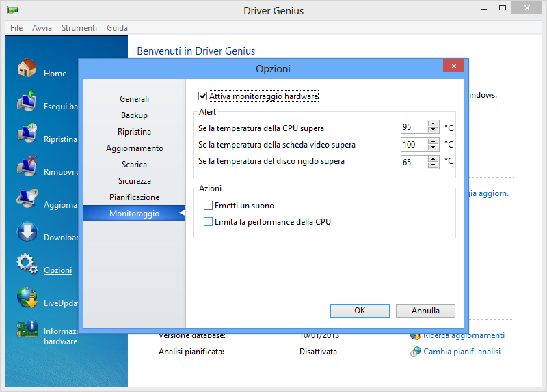This screenshot has width=547, height=392.
Task: Lower scheda video temperature limit down arrow
Action: coord(433,147)
